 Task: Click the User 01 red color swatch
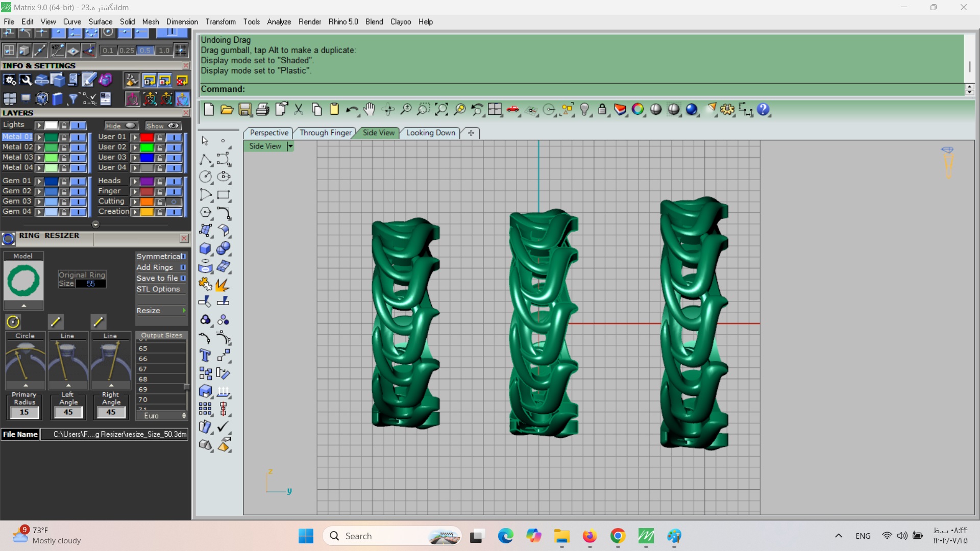tap(147, 137)
